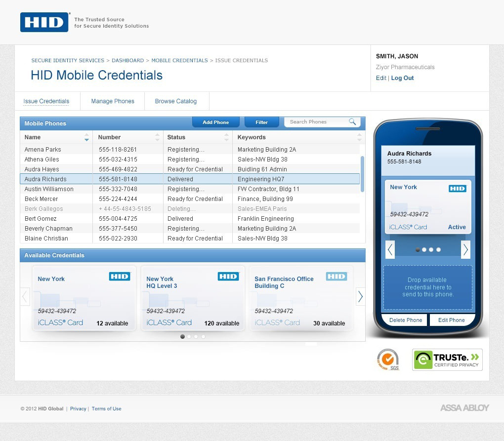Image resolution: width=504 pixels, height=441 pixels.
Task: Click the HID logo in the header
Action: point(44,22)
